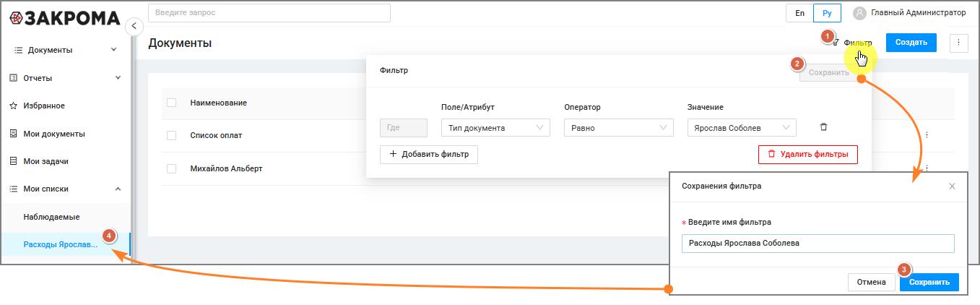The width and height of the screenshot is (980, 305).
Task: Check the Список оплат row checkbox
Action: [x=171, y=135]
